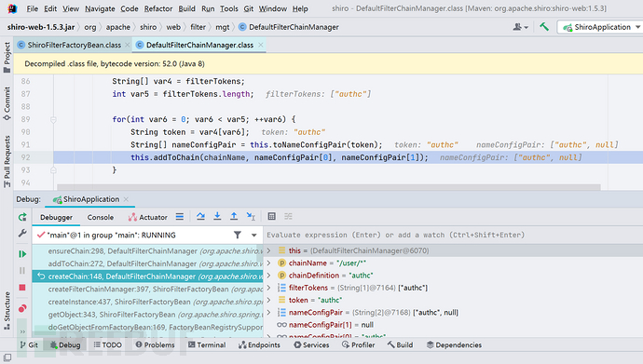Click the editor horizontal scrollbar
Screen dimensions: 643x364
coord(329,187)
